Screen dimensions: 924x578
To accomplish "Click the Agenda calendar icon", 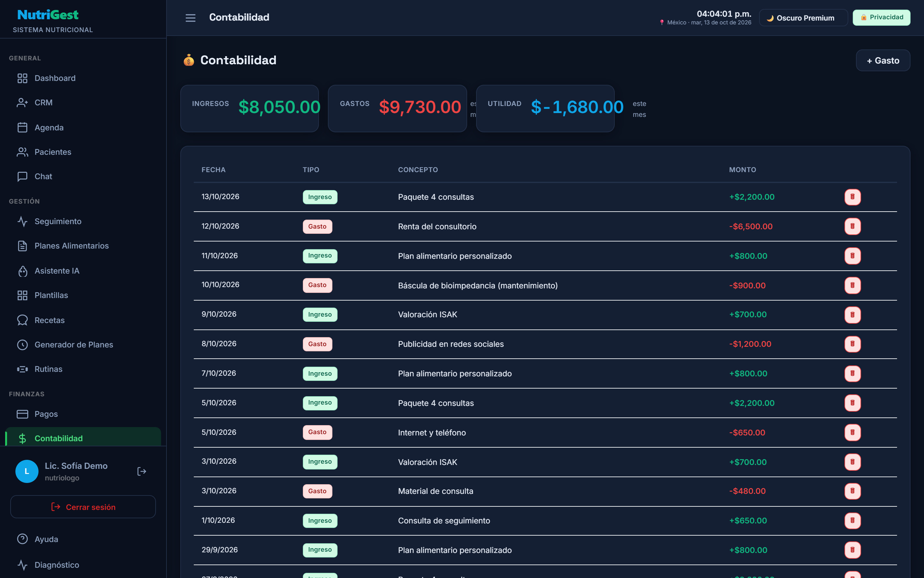I will (22, 127).
